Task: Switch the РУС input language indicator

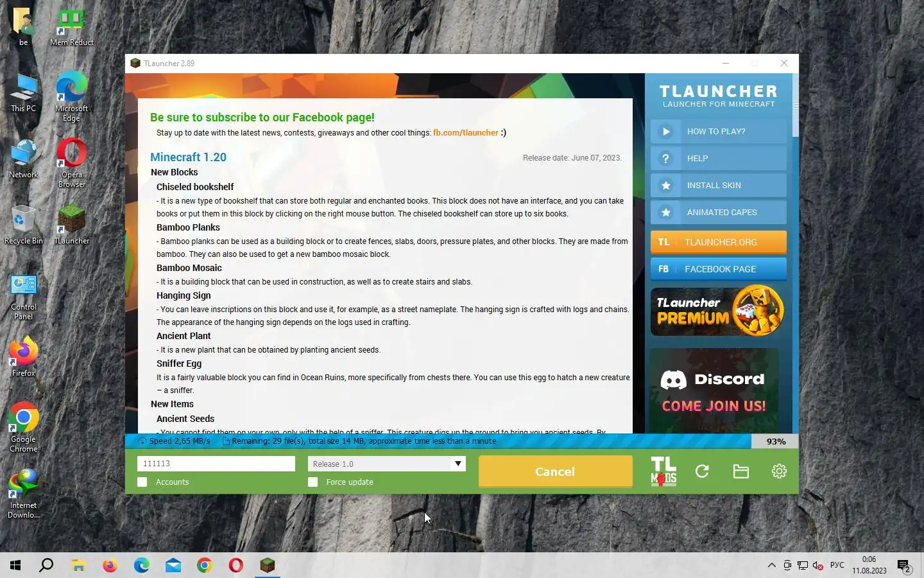Action: pyautogui.click(x=837, y=565)
